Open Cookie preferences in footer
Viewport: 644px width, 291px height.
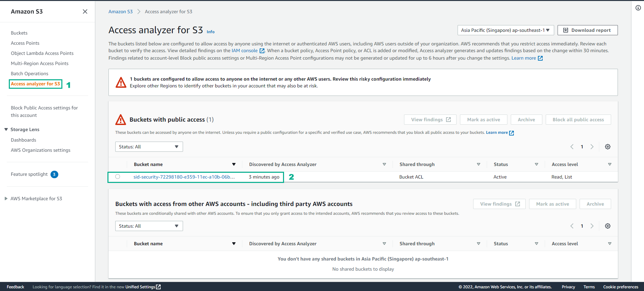tap(621, 287)
